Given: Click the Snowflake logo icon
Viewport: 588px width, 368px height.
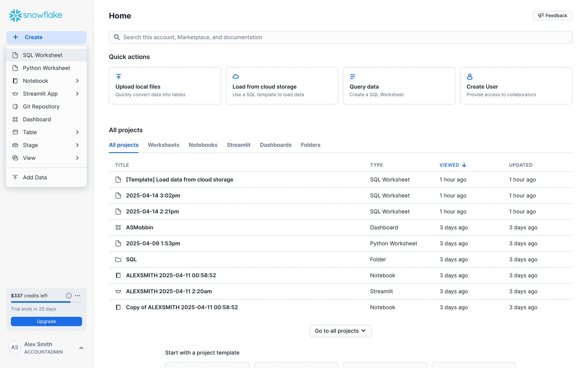Looking at the screenshot, I should (15, 15).
